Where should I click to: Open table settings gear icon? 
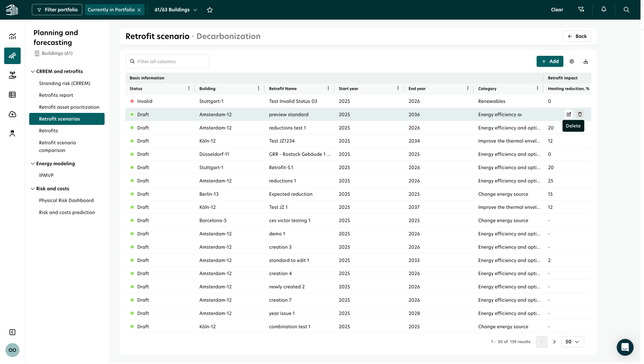pyautogui.click(x=572, y=61)
